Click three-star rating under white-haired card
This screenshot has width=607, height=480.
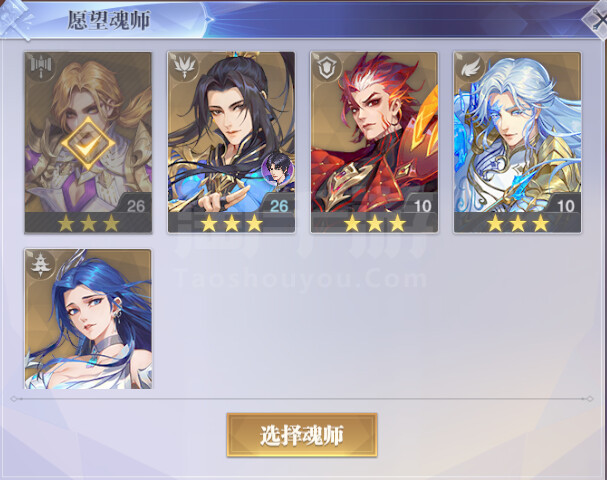pyautogui.click(x=518, y=223)
